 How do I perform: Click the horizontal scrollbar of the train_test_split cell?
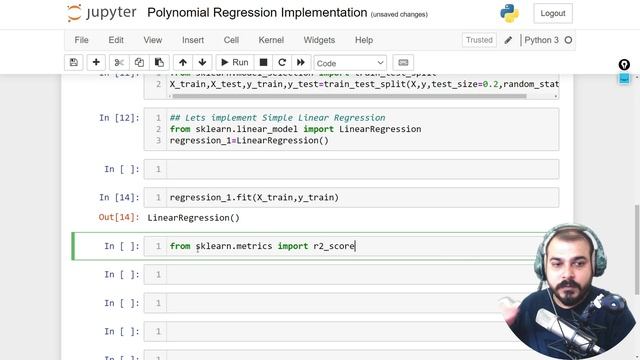pos(349,96)
